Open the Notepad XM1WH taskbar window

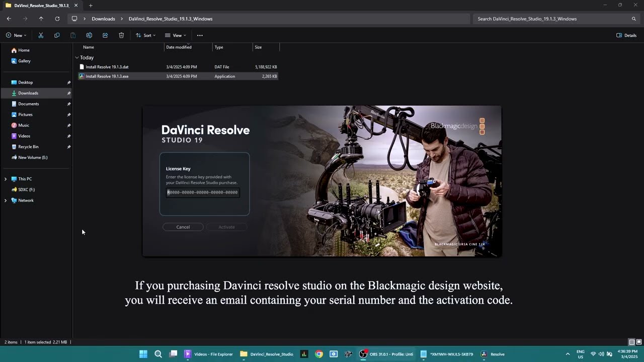pos(447,354)
